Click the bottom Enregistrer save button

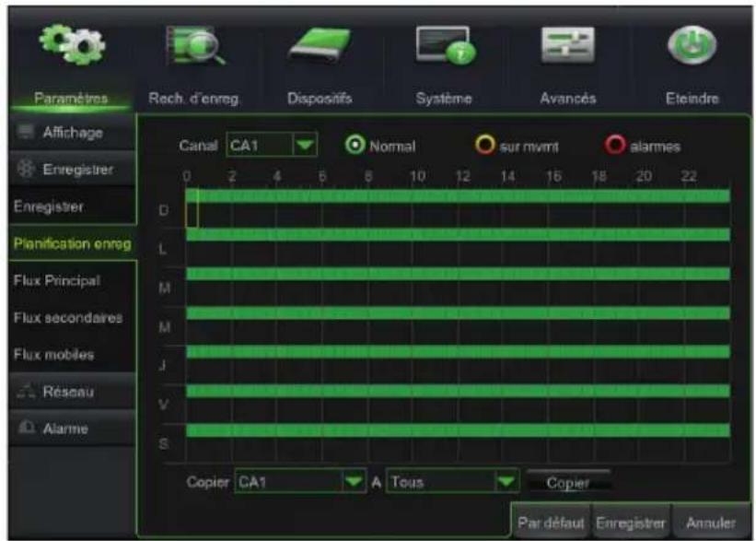(x=631, y=523)
